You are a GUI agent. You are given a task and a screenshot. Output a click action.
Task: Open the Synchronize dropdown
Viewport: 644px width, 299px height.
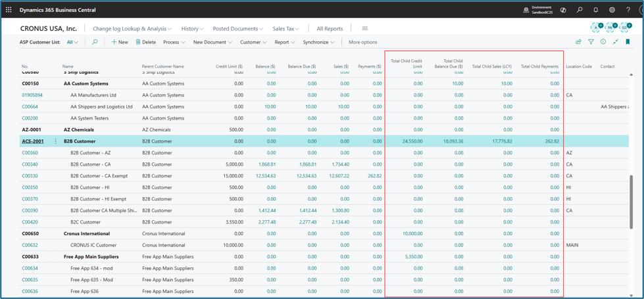[319, 42]
